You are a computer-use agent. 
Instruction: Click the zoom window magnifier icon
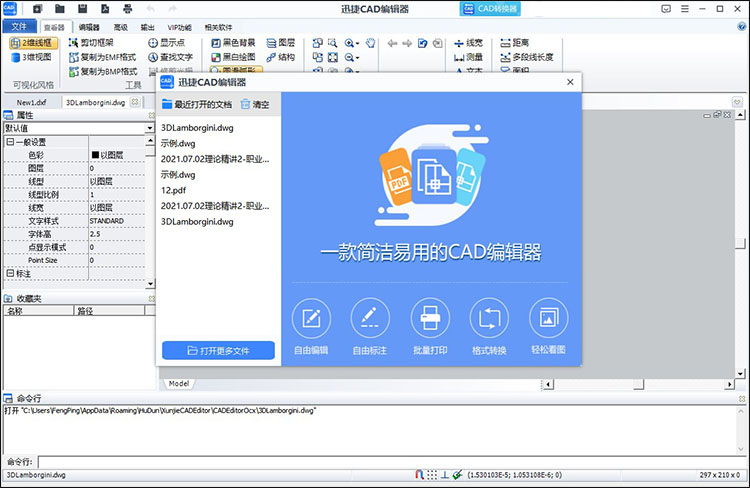[332, 43]
